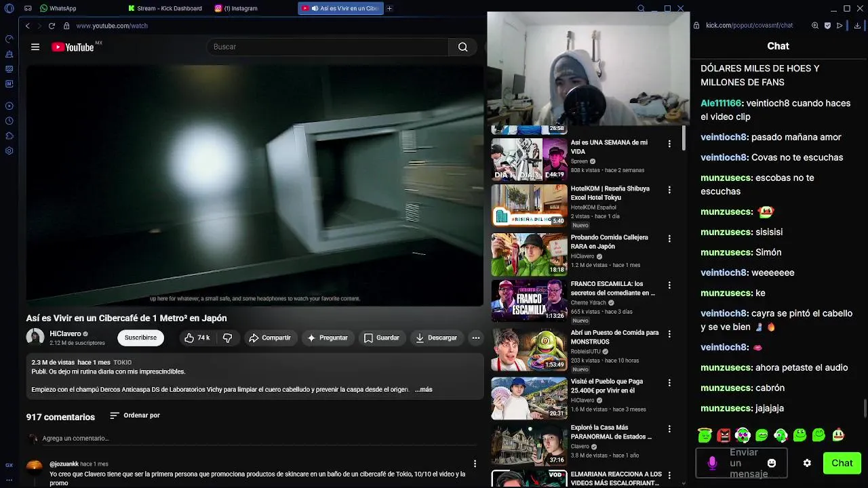Switch to the Stream - Kick Dashboard tab
Viewport: 868px width, 488px height.
click(166, 8)
